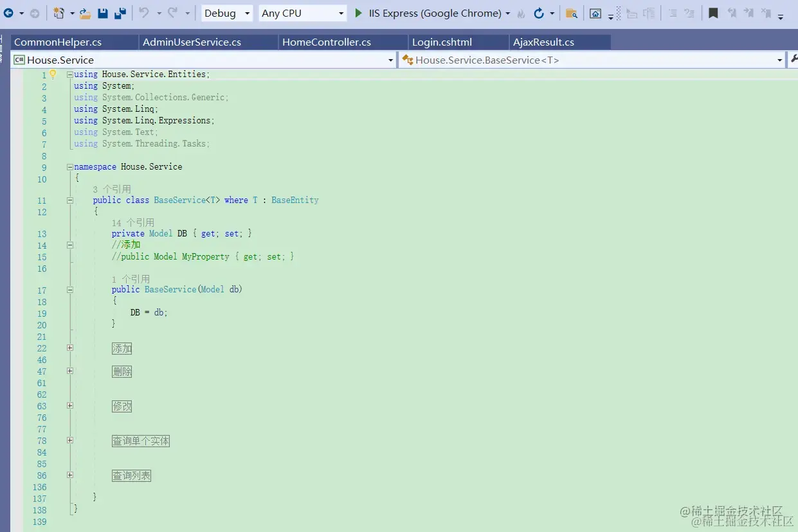Open the House.Service project navigation dropdown
The image size is (798, 532).
203,60
